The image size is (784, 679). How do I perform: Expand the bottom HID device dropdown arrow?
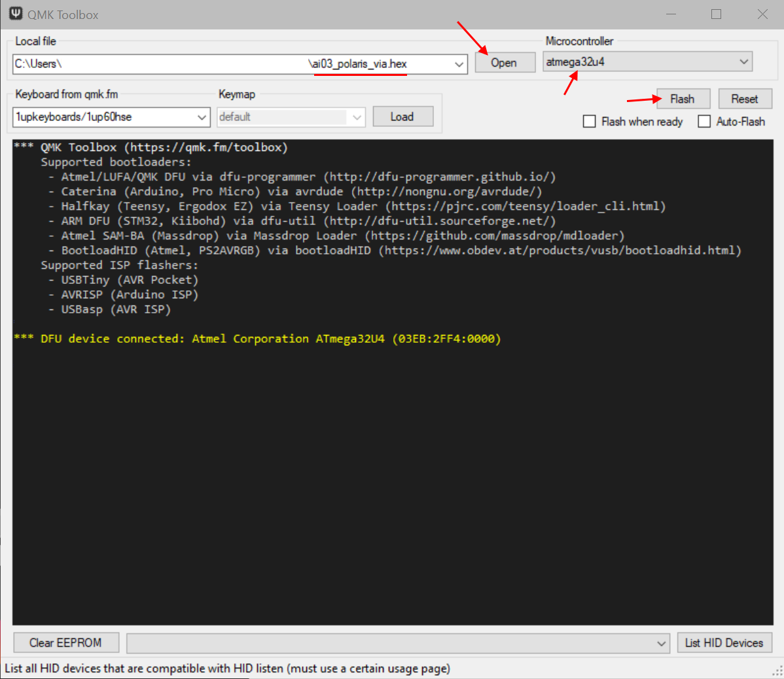[x=662, y=643]
